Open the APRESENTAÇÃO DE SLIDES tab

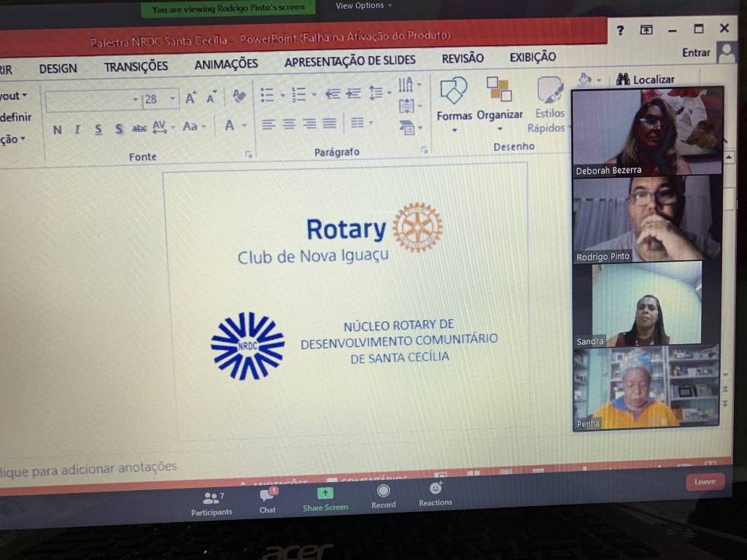pyautogui.click(x=349, y=61)
